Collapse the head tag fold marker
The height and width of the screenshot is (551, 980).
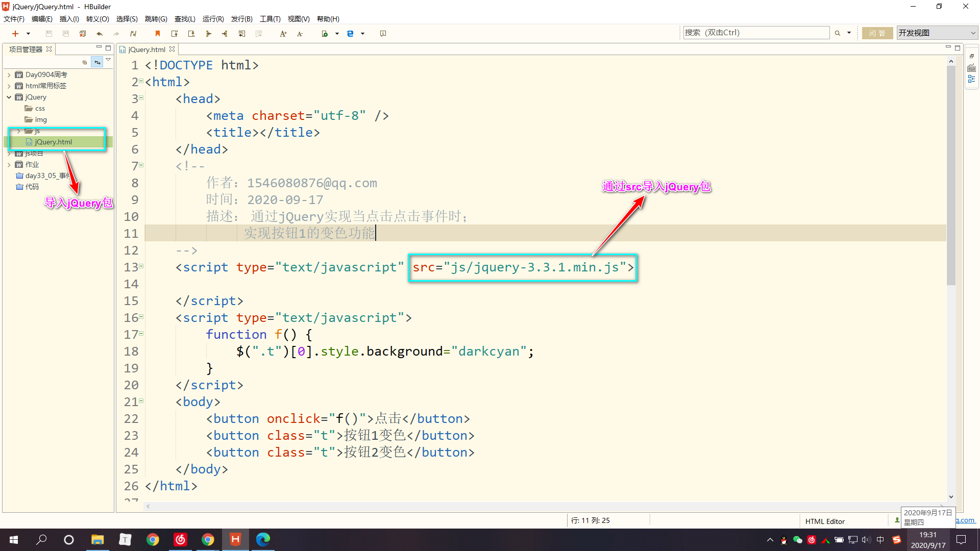click(141, 98)
